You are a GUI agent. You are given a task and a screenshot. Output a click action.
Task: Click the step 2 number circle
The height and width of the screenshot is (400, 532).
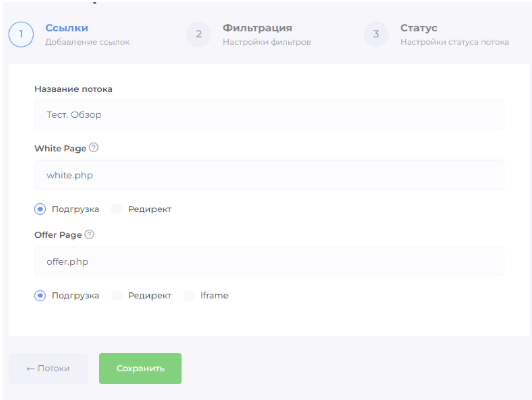[199, 35]
